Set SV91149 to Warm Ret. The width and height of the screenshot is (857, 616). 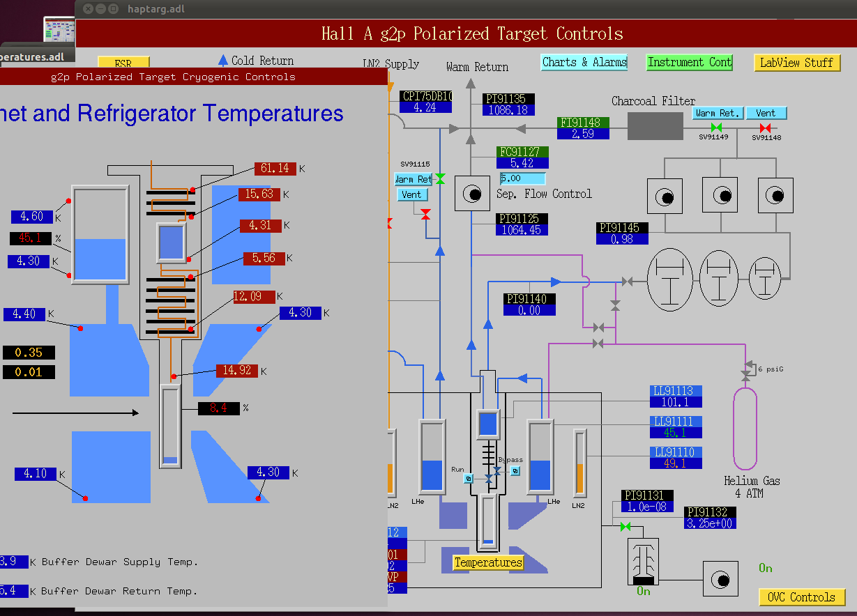(x=718, y=113)
